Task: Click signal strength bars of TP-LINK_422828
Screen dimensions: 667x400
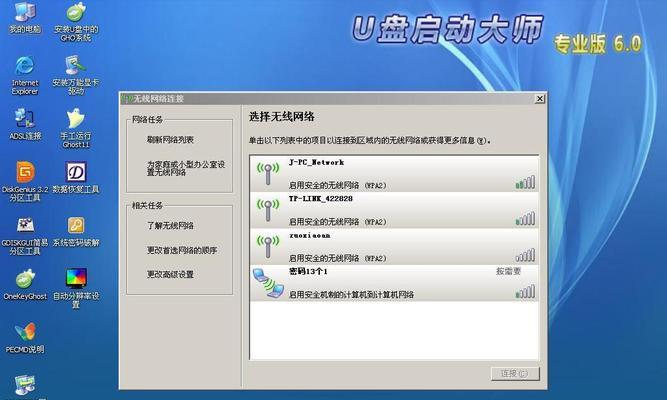Action: click(525, 219)
